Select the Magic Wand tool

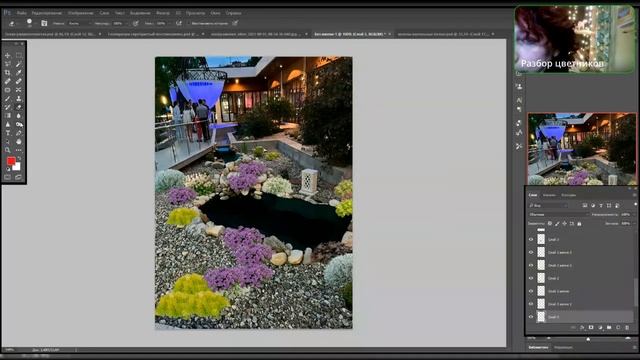pyautogui.click(x=19, y=64)
